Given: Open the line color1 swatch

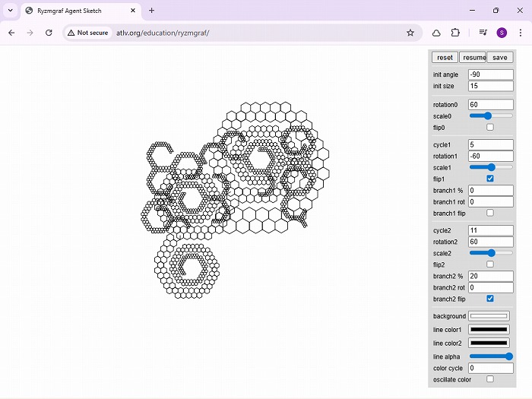Looking at the screenshot, I should coord(489,330).
